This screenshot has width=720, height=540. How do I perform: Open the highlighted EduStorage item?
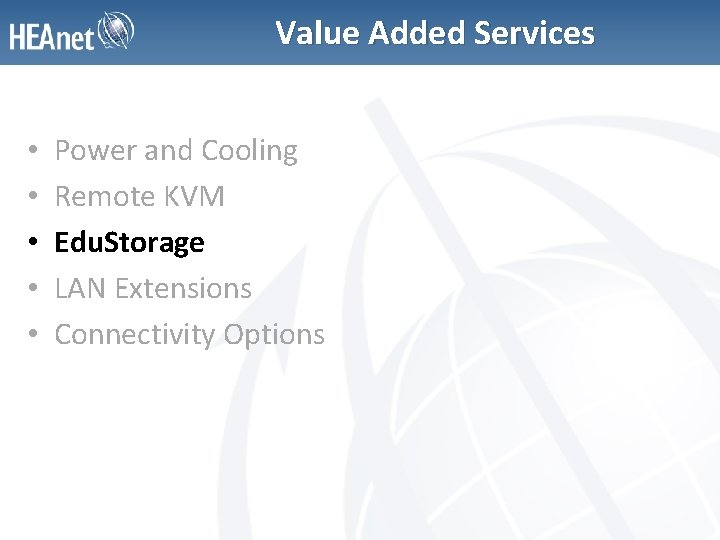129,242
